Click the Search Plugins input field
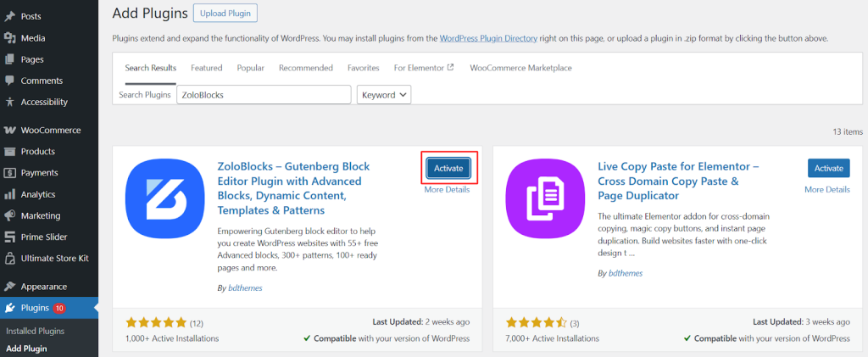Image resolution: width=868 pixels, height=357 pixels. [x=264, y=95]
